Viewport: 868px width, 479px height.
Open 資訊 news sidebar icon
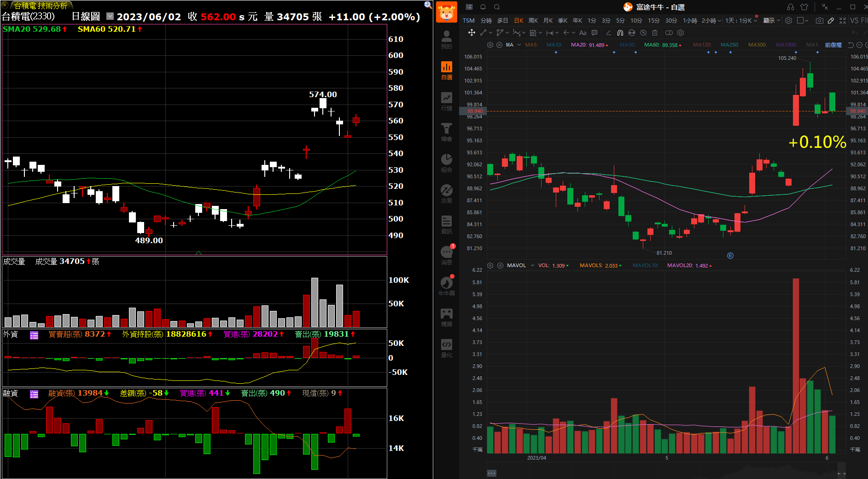pyautogui.click(x=446, y=225)
